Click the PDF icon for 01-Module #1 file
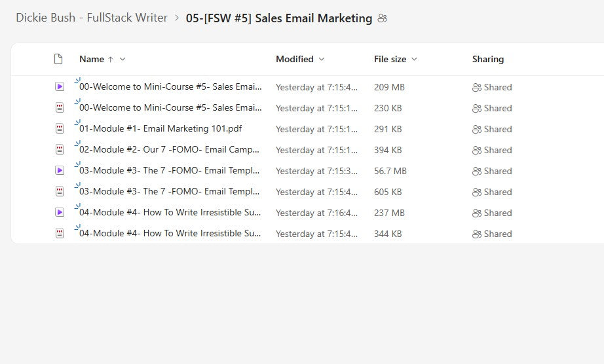604x364 pixels. 60,128
